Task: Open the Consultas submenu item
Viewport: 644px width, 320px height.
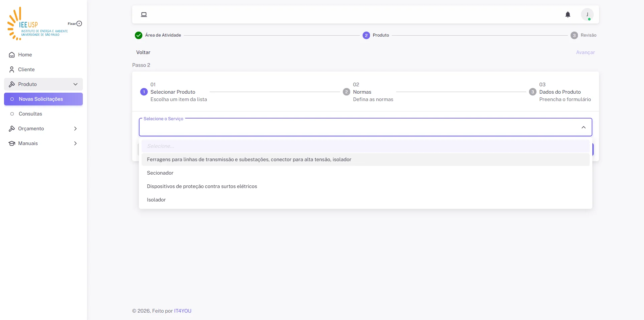Action: tap(43, 114)
